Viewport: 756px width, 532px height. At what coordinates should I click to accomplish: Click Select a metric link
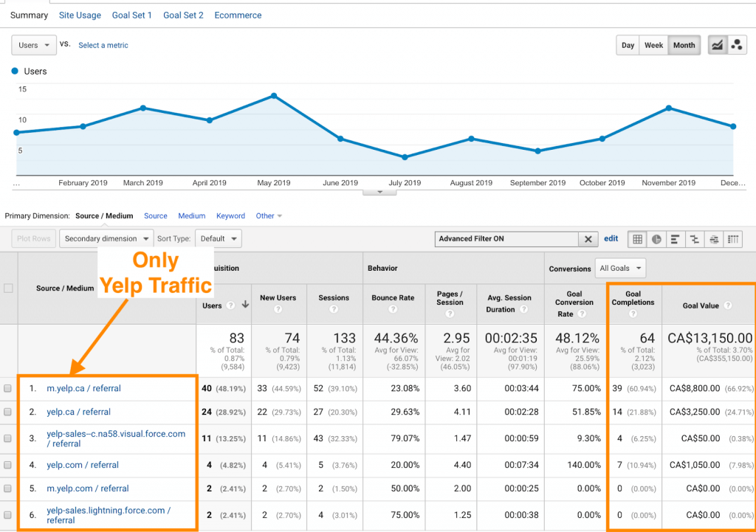pos(103,45)
